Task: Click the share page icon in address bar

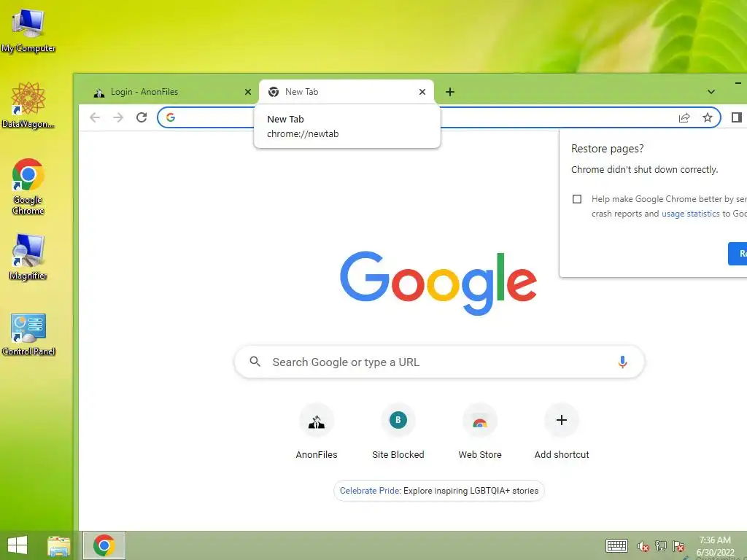Action: pyautogui.click(x=684, y=117)
